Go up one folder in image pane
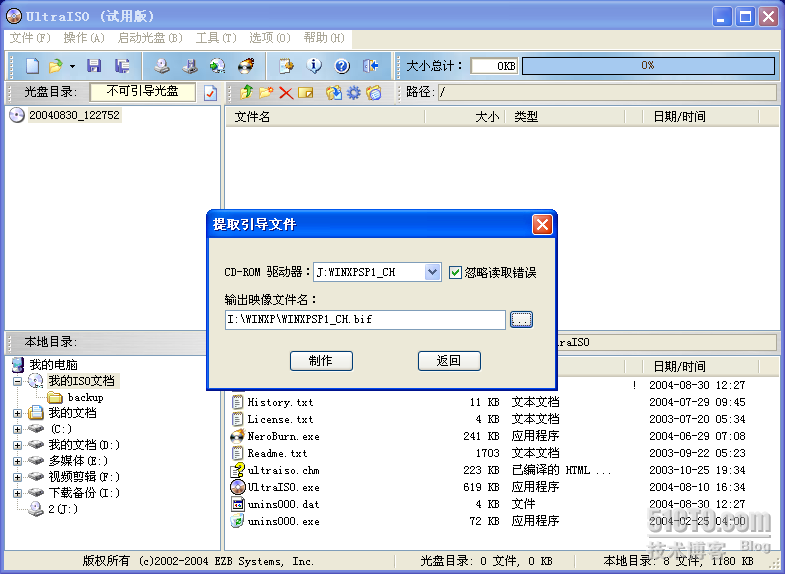 click(x=246, y=92)
